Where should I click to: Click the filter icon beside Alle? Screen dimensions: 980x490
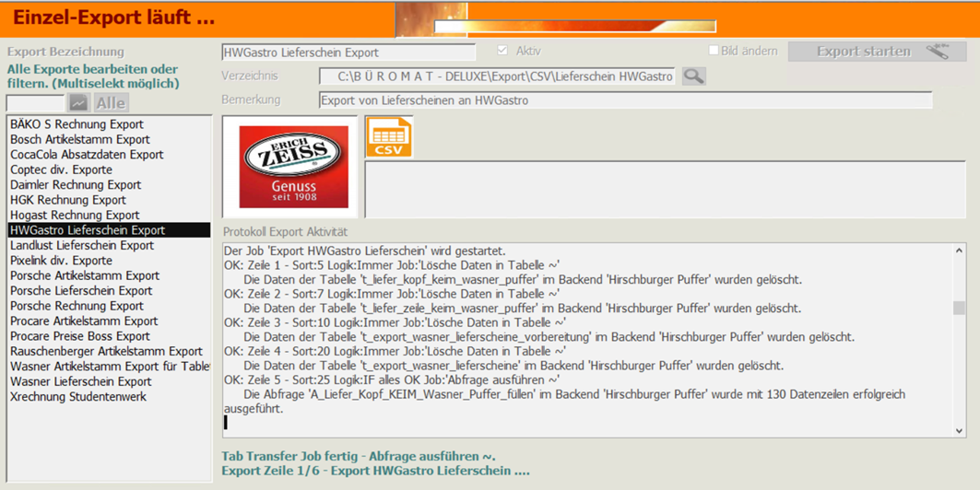(x=78, y=103)
